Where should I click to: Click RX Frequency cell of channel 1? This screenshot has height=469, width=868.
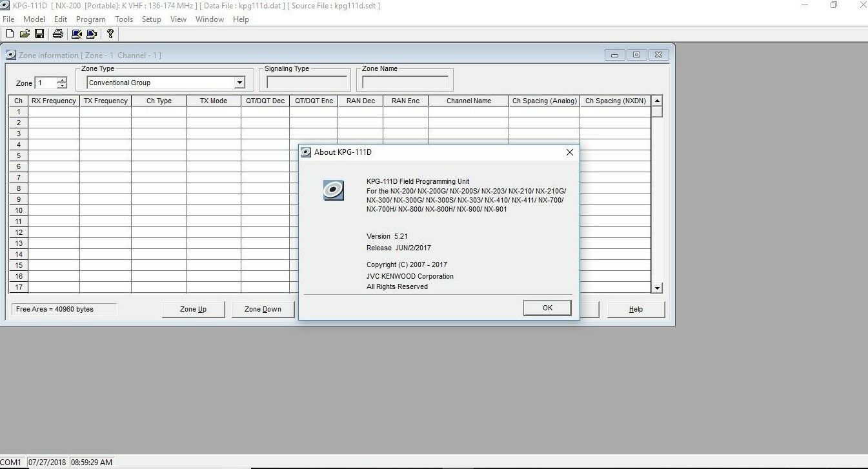pyautogui.click(x=54, y=112)
